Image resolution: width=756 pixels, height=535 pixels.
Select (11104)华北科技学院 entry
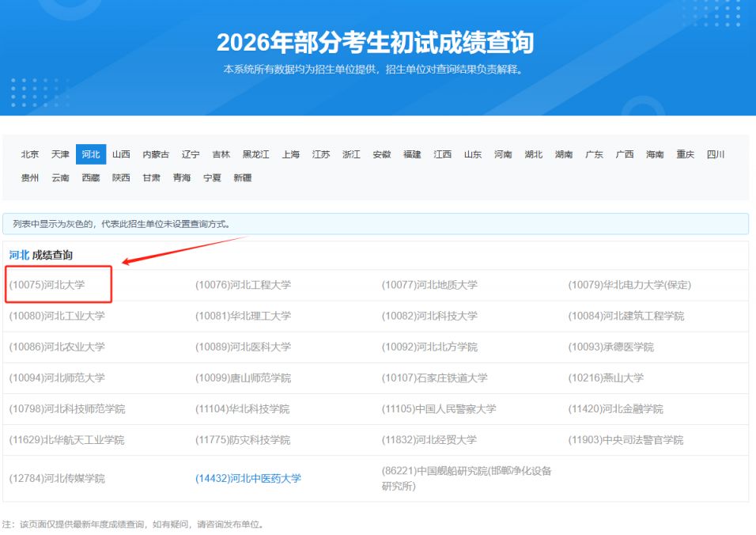click(x=243, y=408)
